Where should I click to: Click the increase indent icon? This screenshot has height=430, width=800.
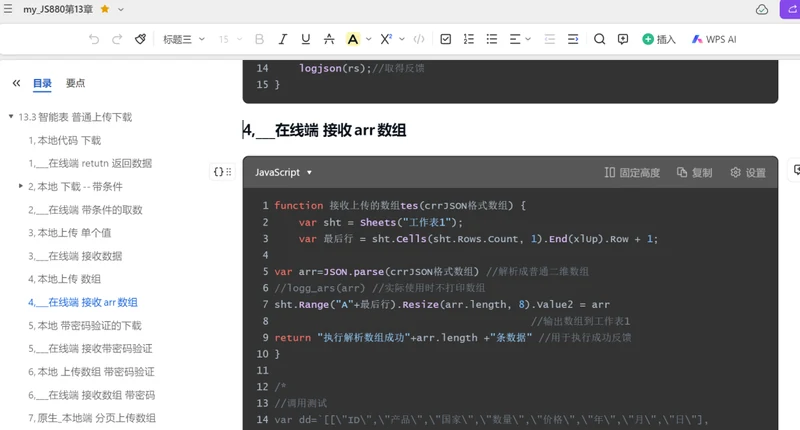click(x=573, y=39)
